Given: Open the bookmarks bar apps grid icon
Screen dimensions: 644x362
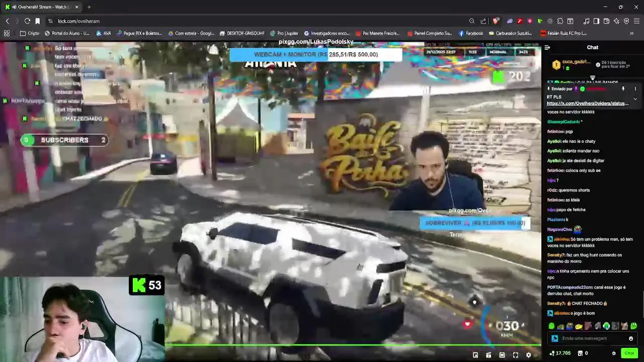Looking at the screenshot, I should (x=7, y=33).
